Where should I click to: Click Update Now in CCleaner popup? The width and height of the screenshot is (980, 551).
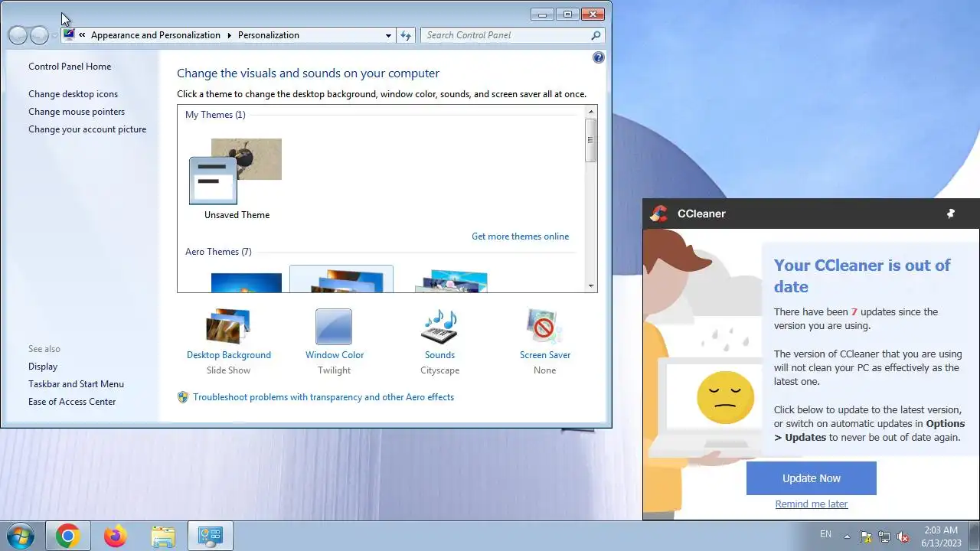[x=812, y=478]
